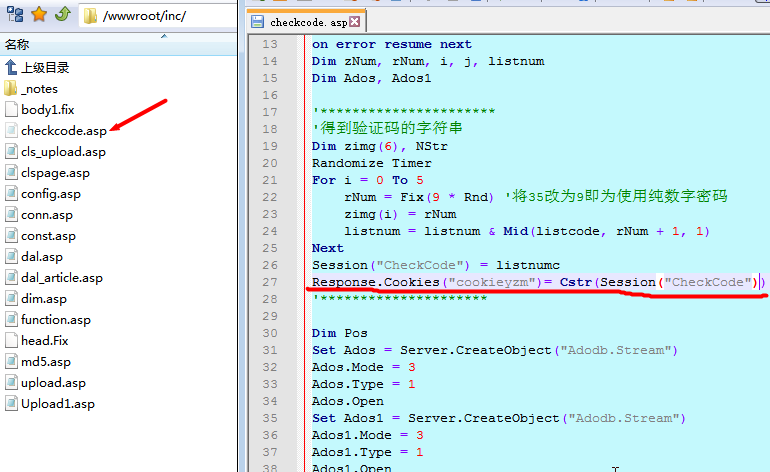770x472 pixels.
Task: Switch to the checkcode.asp editor tab
Action: [308, 22]
